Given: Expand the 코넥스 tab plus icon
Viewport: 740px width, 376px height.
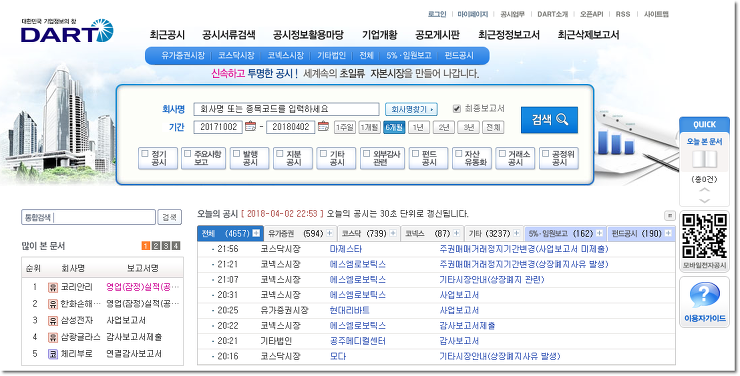Looking at the screenshot, I should (457, 233).
